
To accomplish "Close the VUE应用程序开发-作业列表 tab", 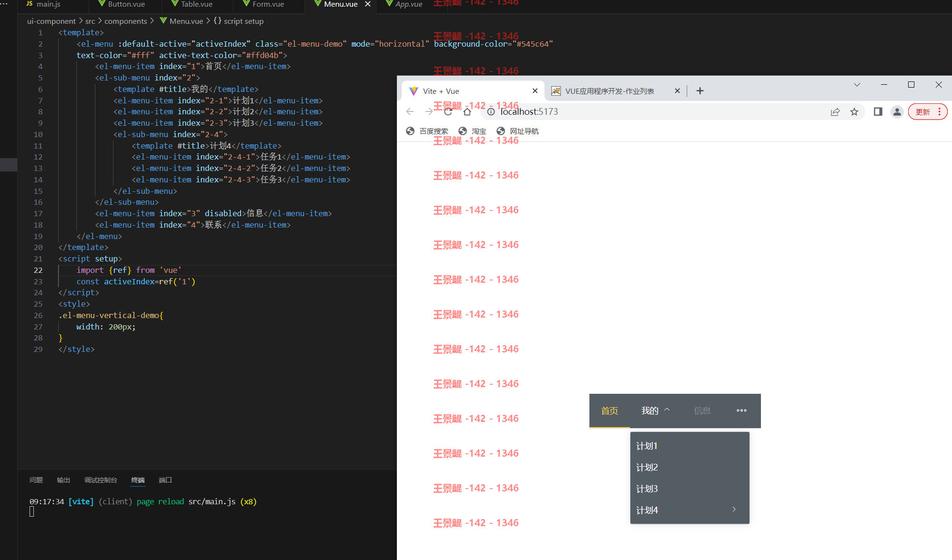I will [x=677, y=91].
